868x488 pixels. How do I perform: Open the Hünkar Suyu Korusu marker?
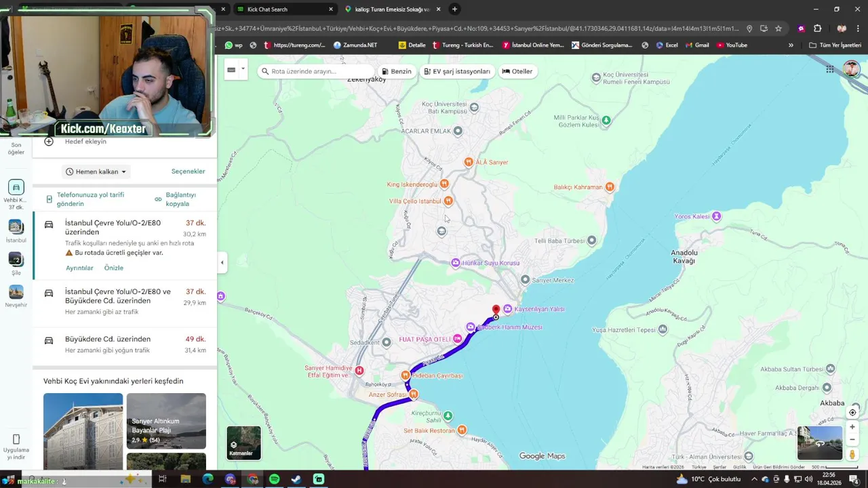[455, 262]
